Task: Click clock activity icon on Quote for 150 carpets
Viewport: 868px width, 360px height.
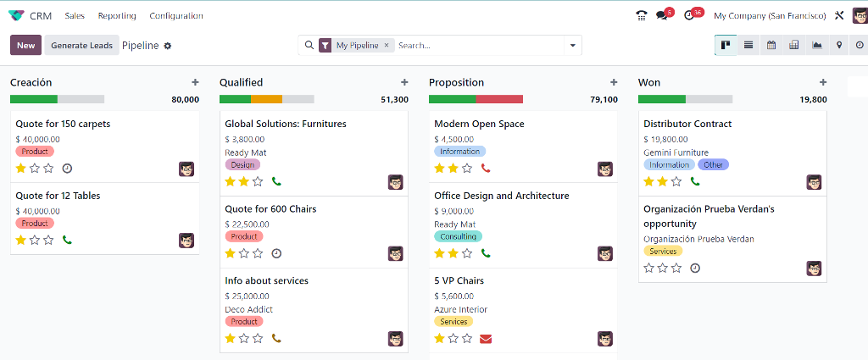Action: tap(68, 168)
